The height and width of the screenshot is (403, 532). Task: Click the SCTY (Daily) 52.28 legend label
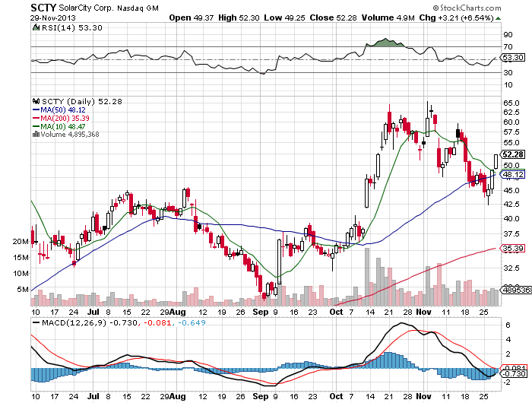click(x=82, y=102)
